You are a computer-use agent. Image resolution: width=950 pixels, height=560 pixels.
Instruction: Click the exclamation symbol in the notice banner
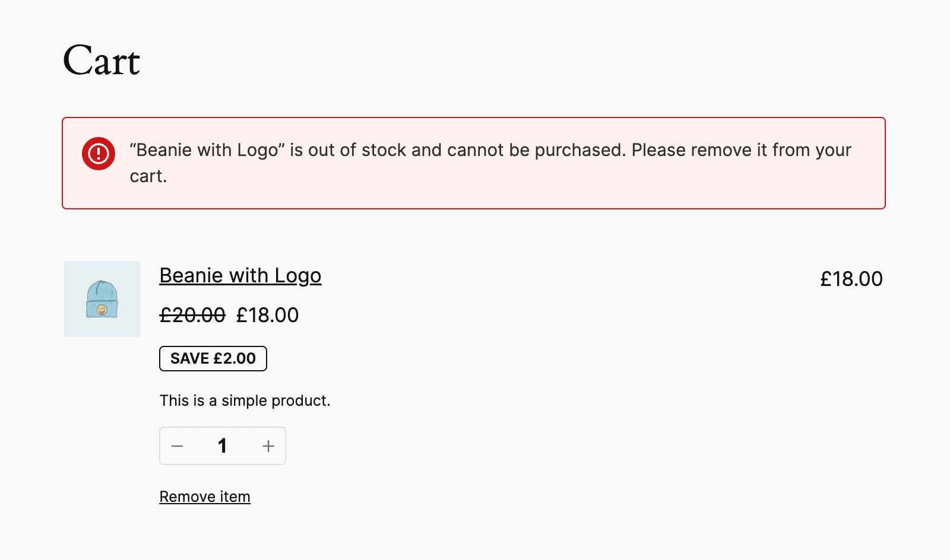98,153
